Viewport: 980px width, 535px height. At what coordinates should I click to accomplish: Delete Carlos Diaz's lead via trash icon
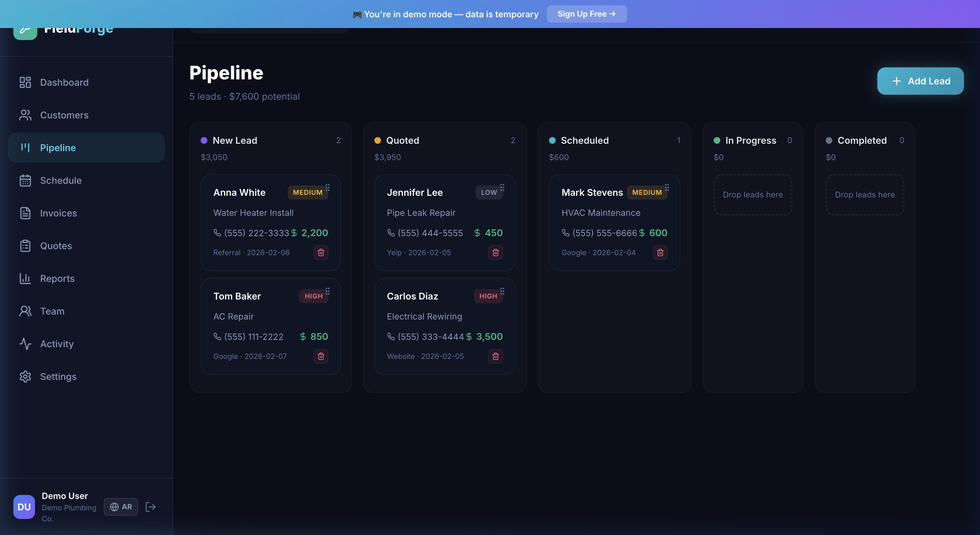pos(495,357)
